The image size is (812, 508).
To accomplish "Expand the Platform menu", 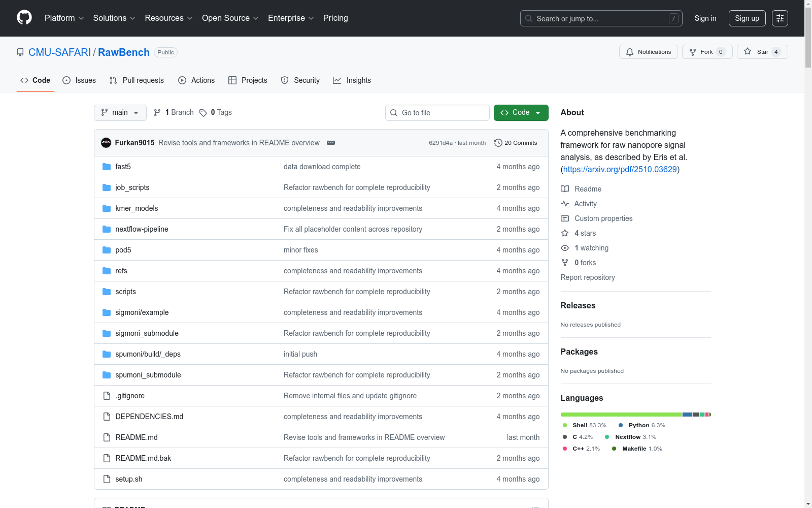I will [64, 18].
